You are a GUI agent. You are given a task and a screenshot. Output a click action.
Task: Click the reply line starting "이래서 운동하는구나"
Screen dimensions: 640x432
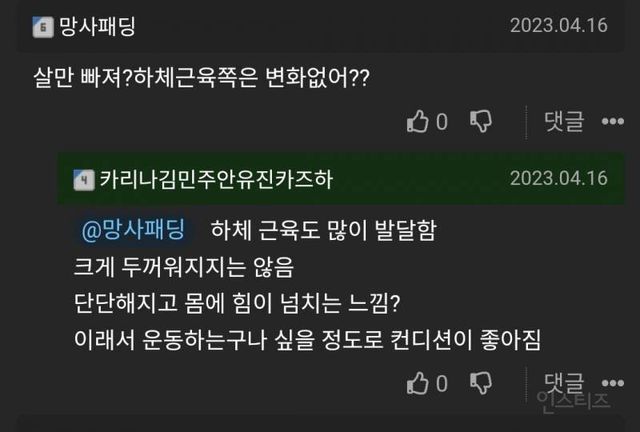pos(307,340)
